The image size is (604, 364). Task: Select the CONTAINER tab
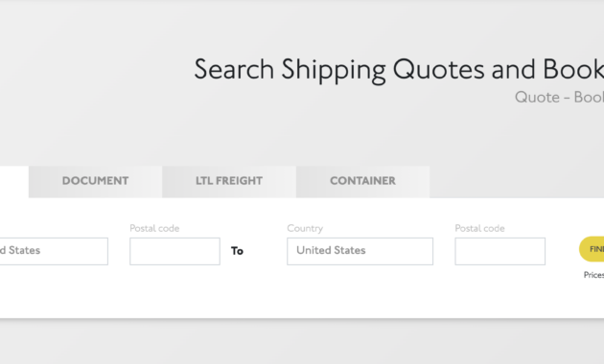coord(362,182)
